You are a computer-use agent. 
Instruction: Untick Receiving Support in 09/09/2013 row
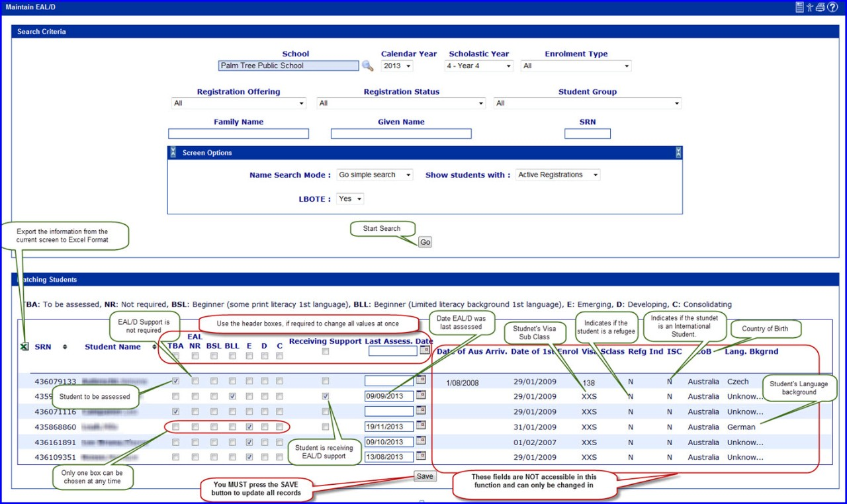325,396
